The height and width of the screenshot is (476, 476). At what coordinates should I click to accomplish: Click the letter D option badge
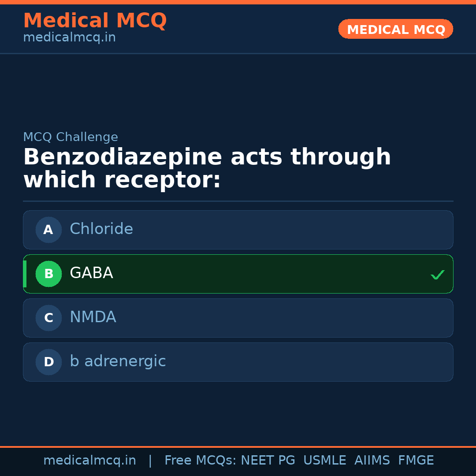point(48,362)
